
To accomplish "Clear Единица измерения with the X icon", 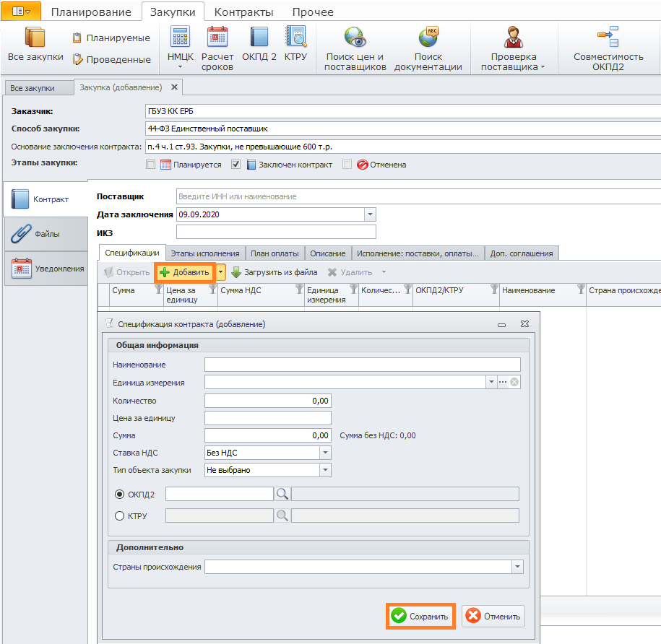I will point(514,382).
